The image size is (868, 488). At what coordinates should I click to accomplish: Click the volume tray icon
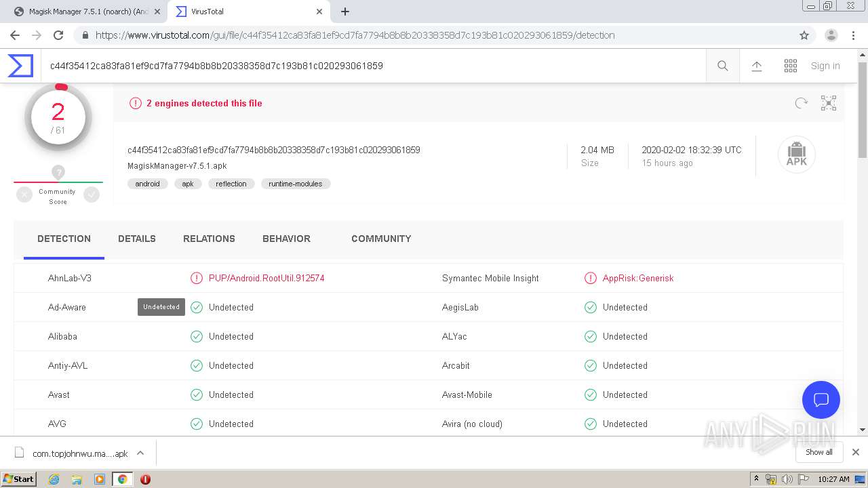pos(787,479)
